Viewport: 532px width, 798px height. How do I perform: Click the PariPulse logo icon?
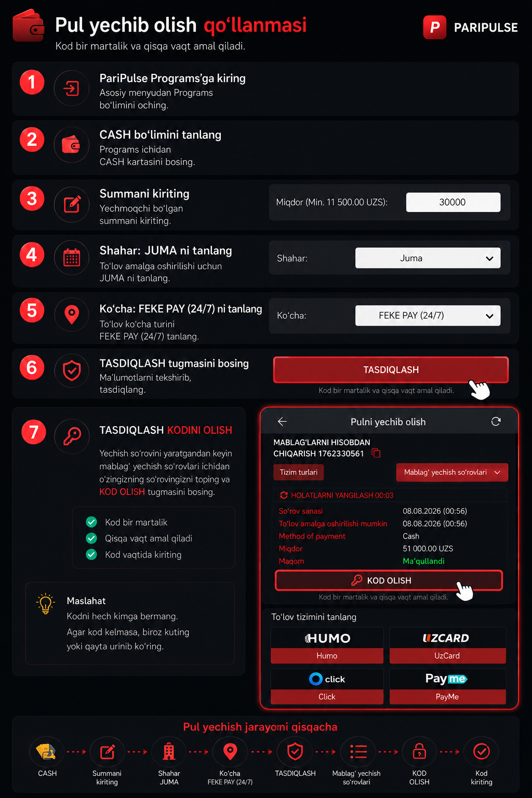[x=435, y=28]
